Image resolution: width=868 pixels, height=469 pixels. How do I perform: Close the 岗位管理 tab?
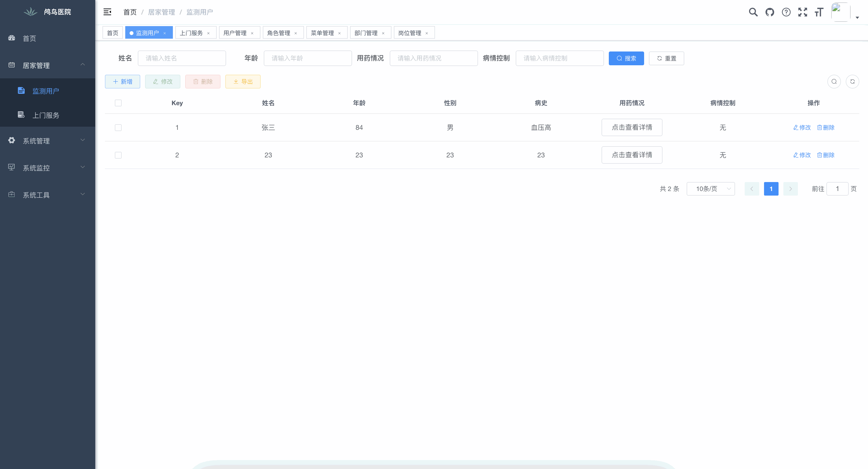tap(427, 33)
